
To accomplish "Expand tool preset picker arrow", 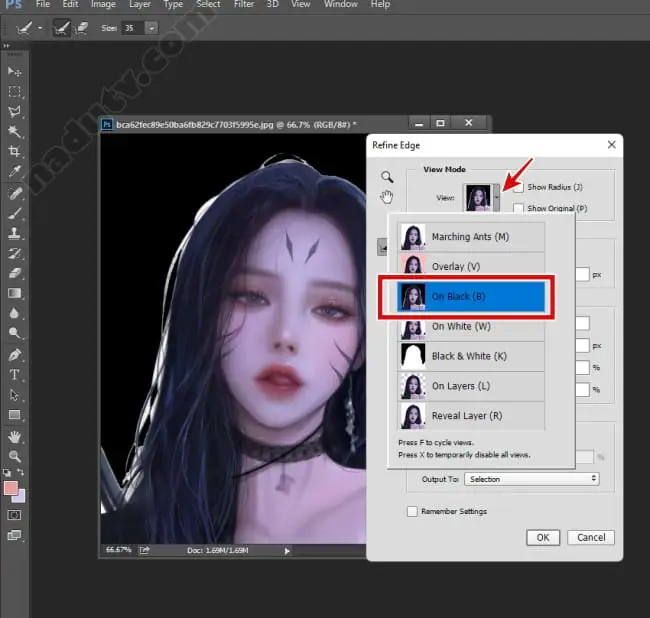I will (x=40, y=28).
